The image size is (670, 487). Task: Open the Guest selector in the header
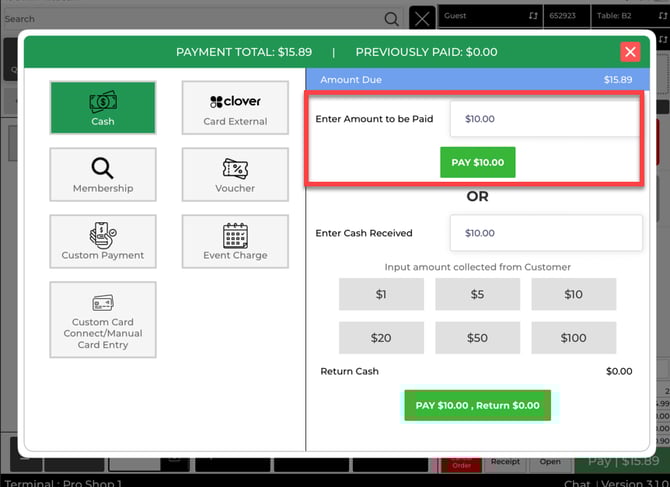(x=489, y=16)
